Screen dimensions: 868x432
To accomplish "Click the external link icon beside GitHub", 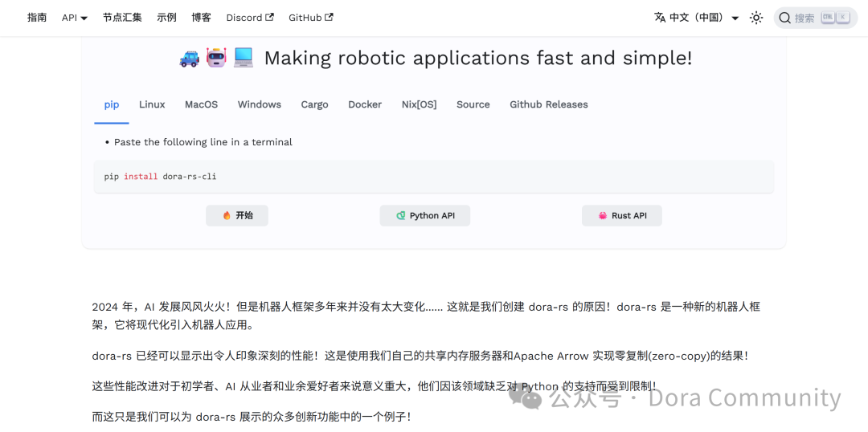I will click(x=330, y=17).
